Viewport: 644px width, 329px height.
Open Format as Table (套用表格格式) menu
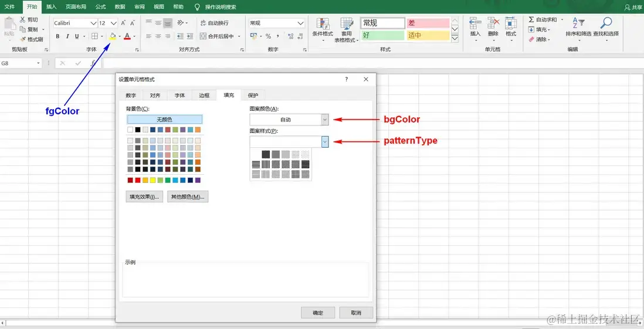point(346,30)
